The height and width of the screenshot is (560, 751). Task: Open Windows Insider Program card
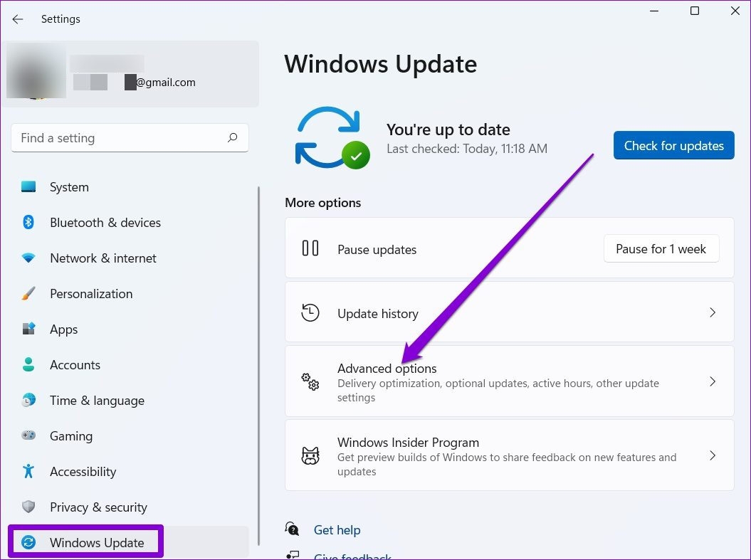(x=510, y=455)
